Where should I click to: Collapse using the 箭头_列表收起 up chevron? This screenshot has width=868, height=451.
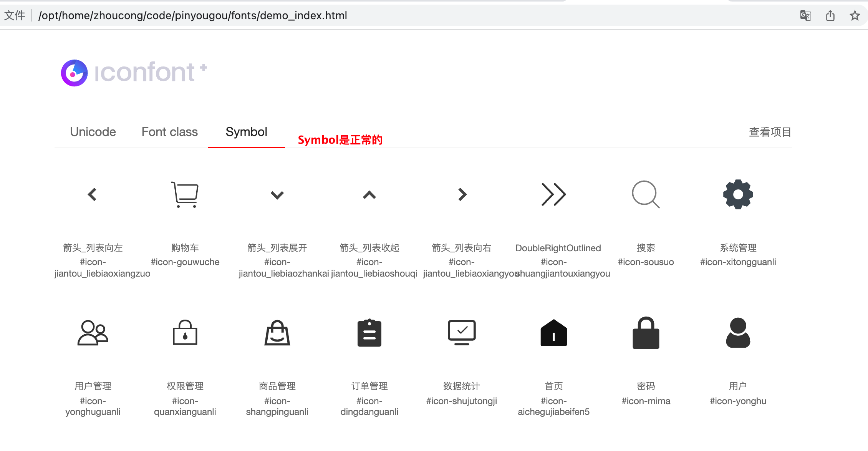click(369, 194)
